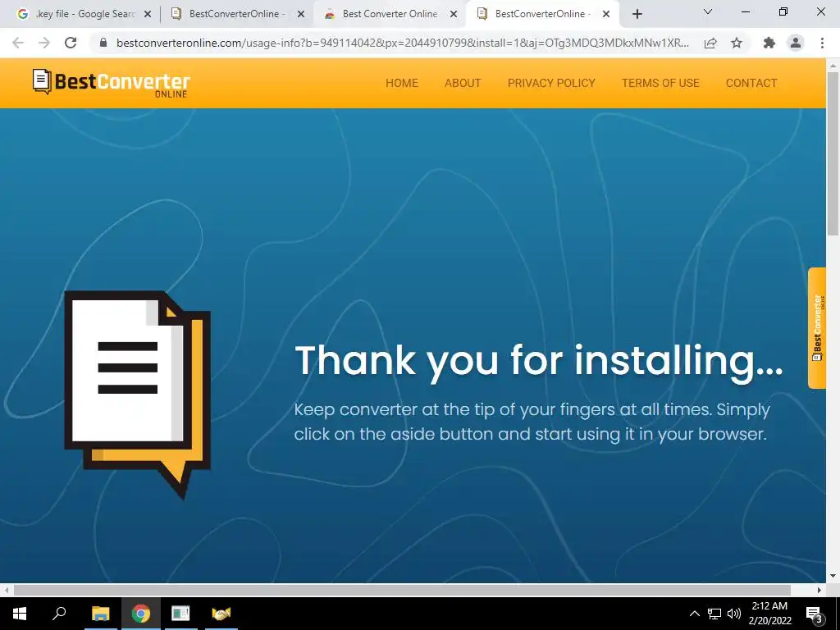Open network status tray icon
This screenshot has height=630, width=840.
[x=714, y=614]
